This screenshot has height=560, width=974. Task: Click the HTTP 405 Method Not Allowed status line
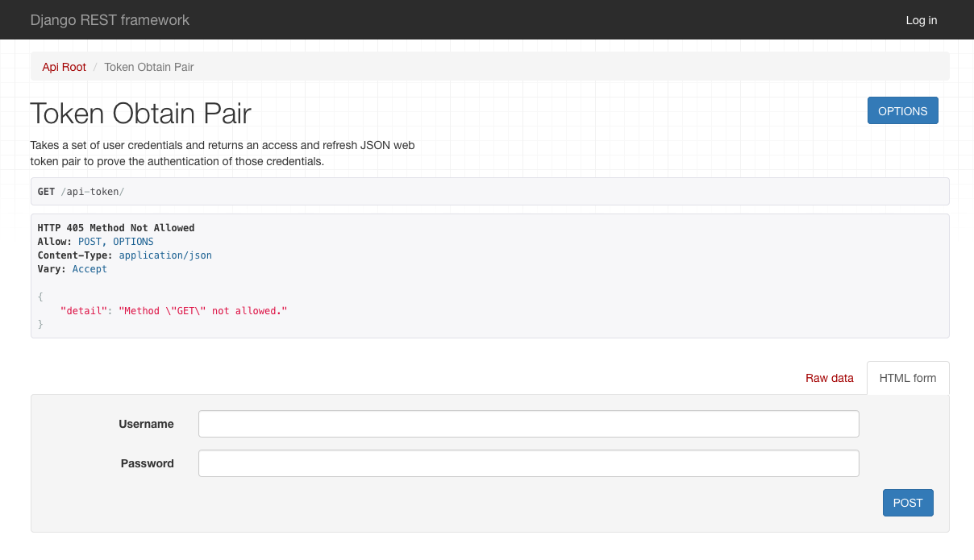coord(115,227)
